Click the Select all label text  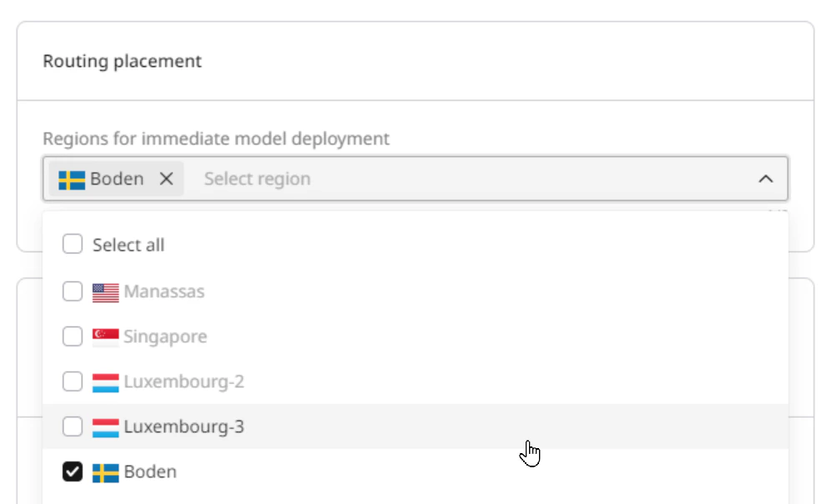click(129, 244)
